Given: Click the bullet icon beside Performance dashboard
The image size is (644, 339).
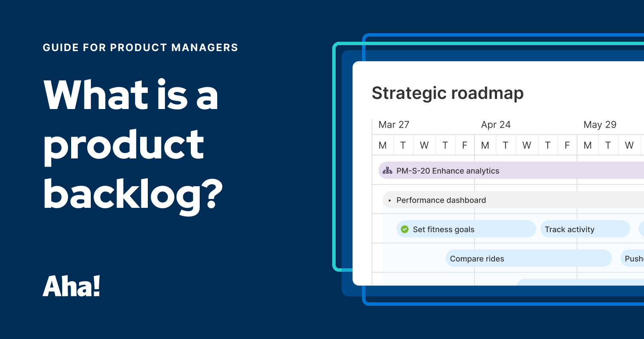Looking at the screenshot, I should coord(389,200).
